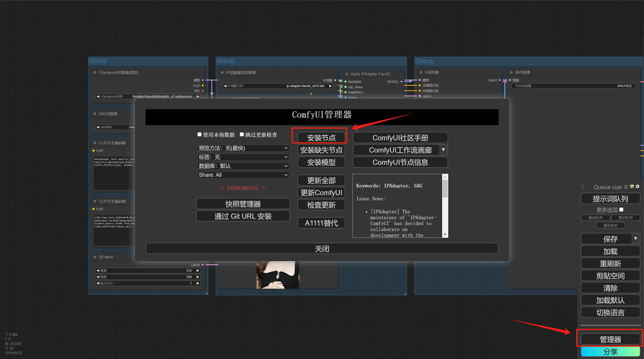Viewport: 644px width, 359px height.
Task: Click the woman preview image thumbnail
Action: 278,275
